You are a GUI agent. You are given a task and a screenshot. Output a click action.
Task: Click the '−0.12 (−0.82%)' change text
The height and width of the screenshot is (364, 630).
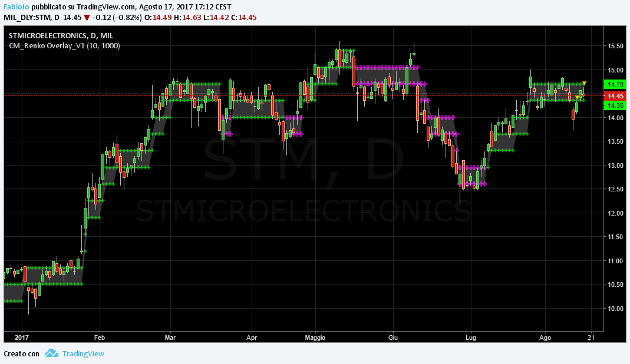[x=117, y=18]
